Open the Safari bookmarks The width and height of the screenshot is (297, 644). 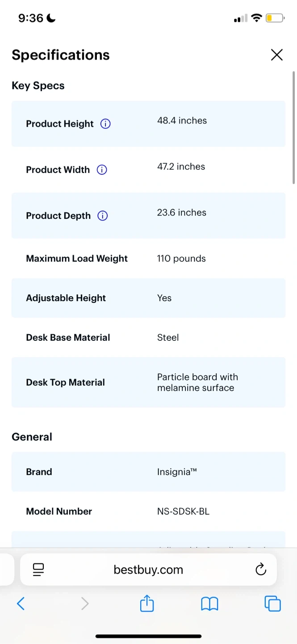click(209, 604)
